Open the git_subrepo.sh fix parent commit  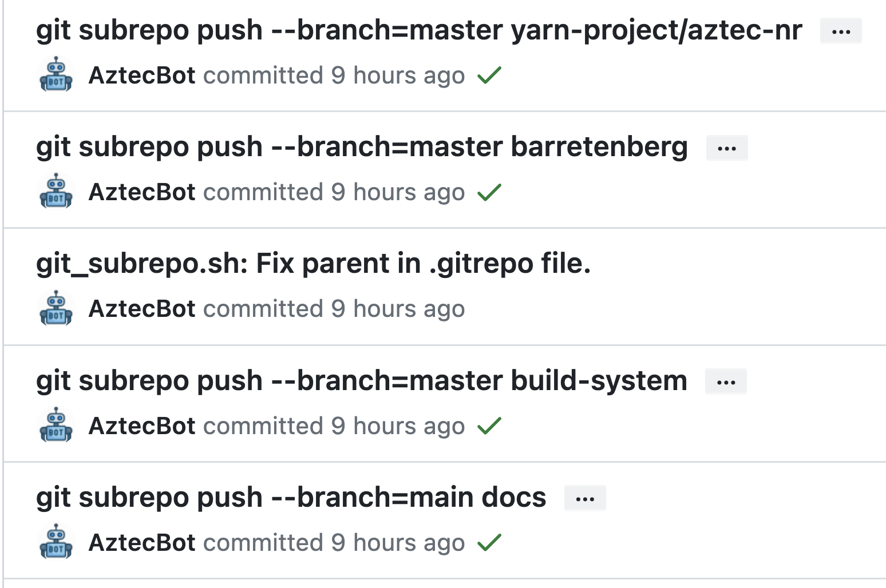[x=314, y=264]
